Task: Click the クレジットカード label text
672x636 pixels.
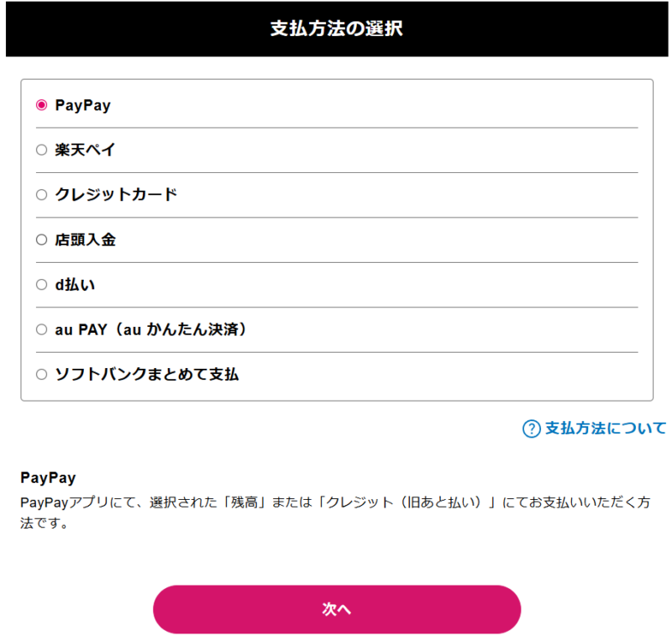Action: pos(116,195)
